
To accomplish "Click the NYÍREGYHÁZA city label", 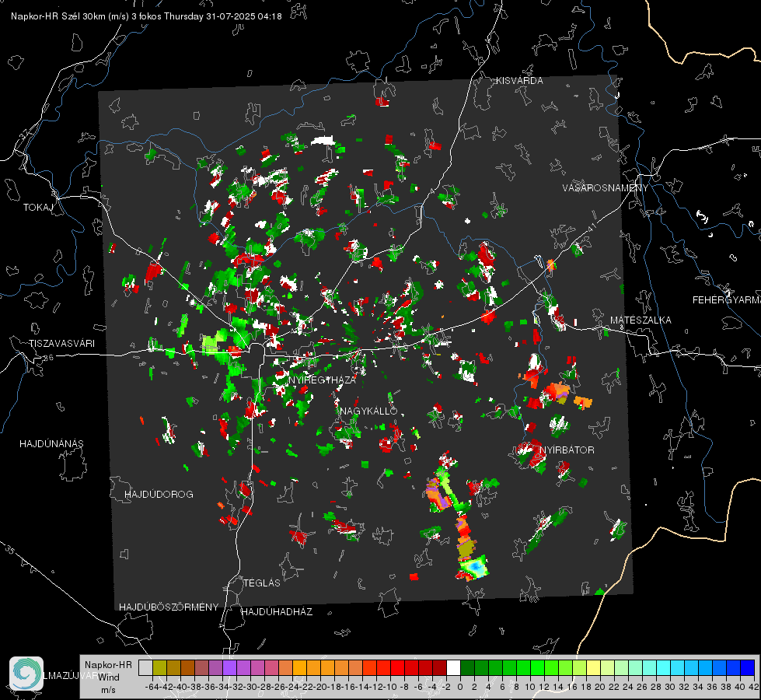I will point(322,380).
